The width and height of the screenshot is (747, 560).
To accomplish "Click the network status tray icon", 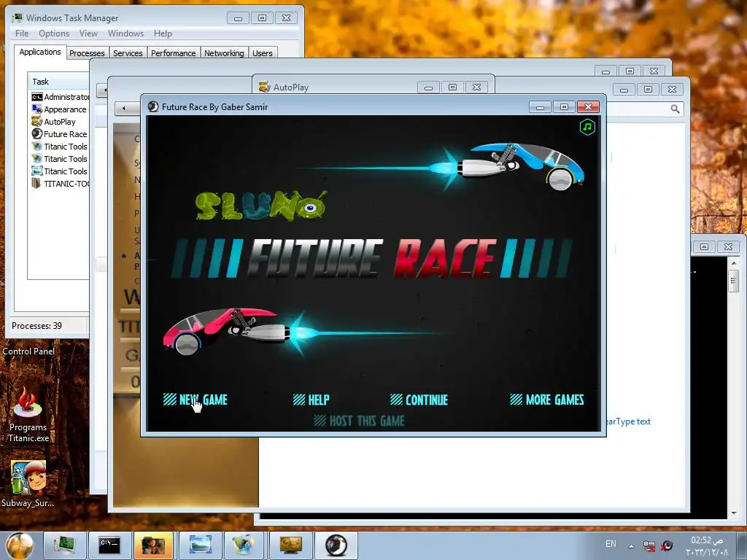I will tap(649, 545).
